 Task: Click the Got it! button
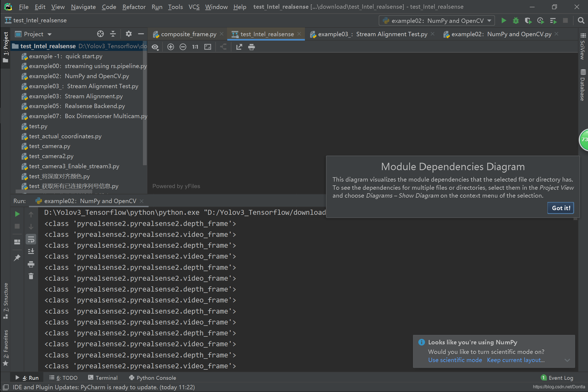point(561,208)
